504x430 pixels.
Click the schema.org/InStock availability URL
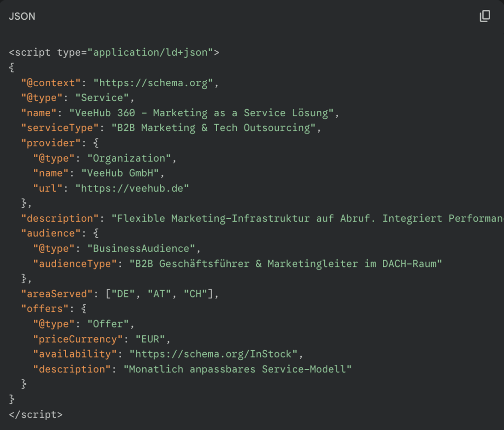(214, 354)
